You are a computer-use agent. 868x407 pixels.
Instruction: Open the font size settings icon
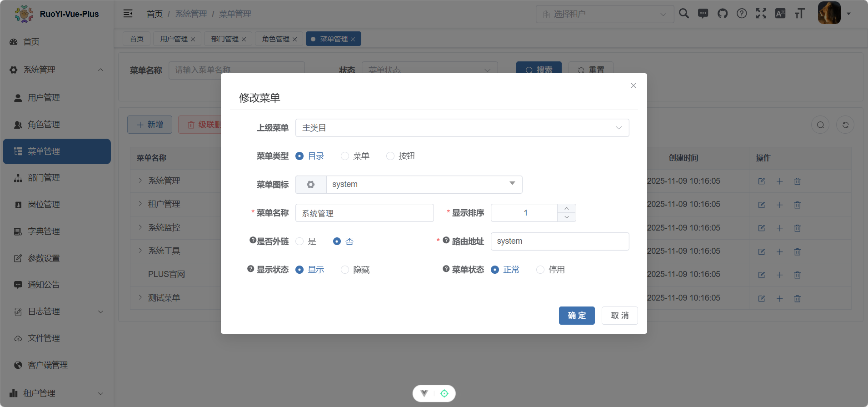(799, 14)
